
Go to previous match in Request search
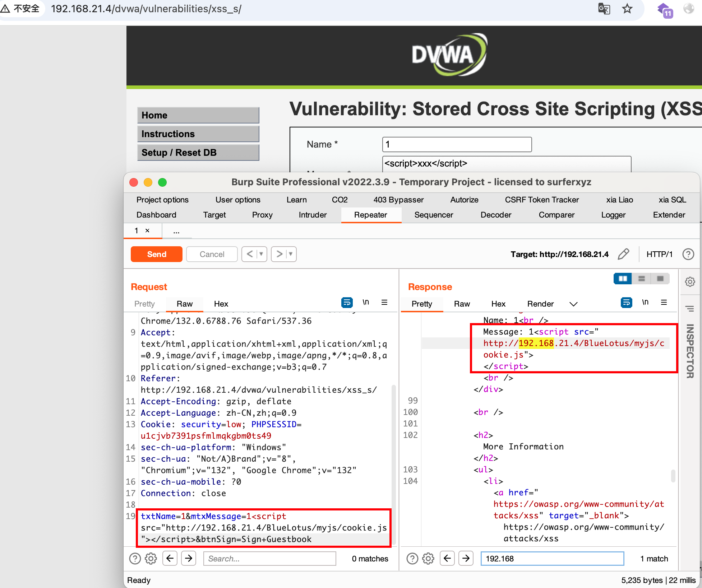click(170, 558)
